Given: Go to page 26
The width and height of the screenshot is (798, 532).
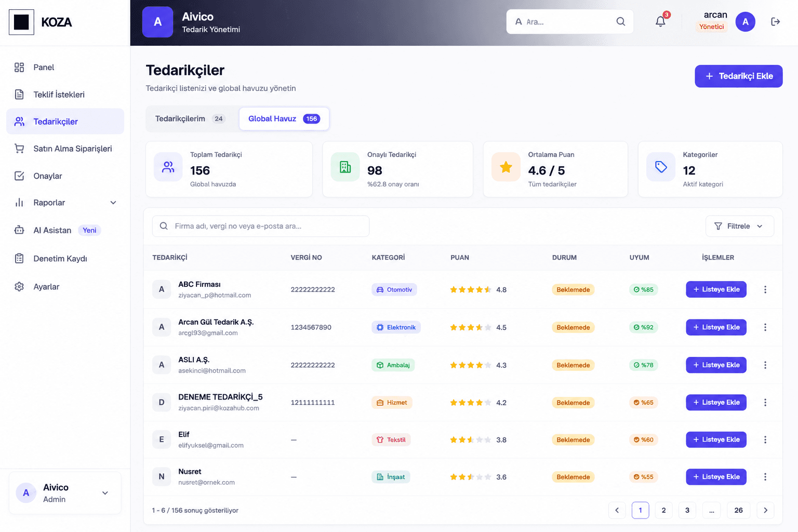Looking at the screenshot, I should [x=738, y=510].
